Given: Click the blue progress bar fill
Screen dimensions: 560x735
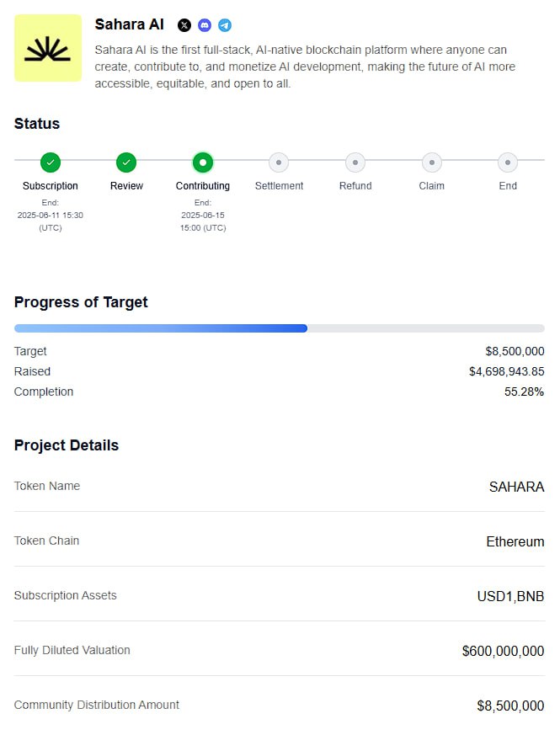Looking at the screenshot, I should (161, 328).
